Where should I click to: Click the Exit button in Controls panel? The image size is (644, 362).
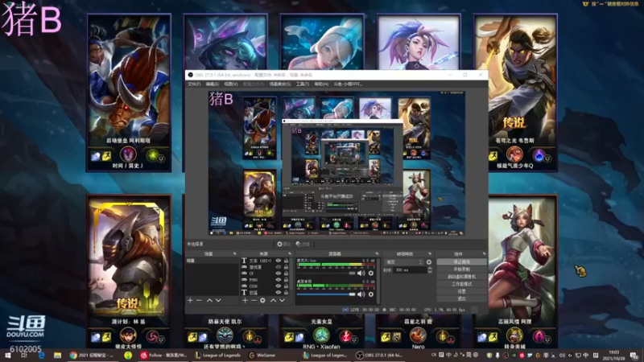point(461,298)
